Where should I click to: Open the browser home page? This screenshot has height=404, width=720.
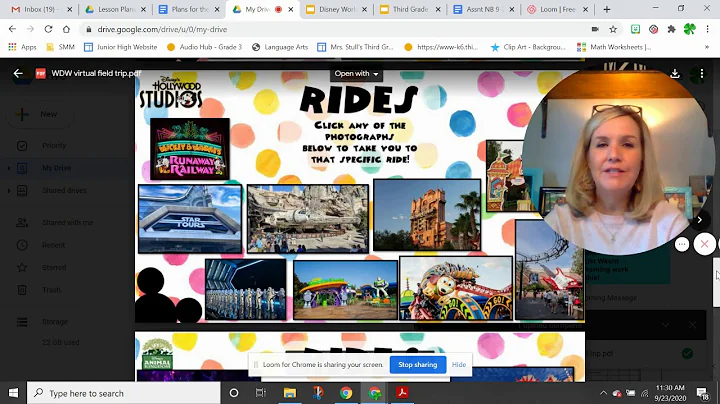pos(66,29)
